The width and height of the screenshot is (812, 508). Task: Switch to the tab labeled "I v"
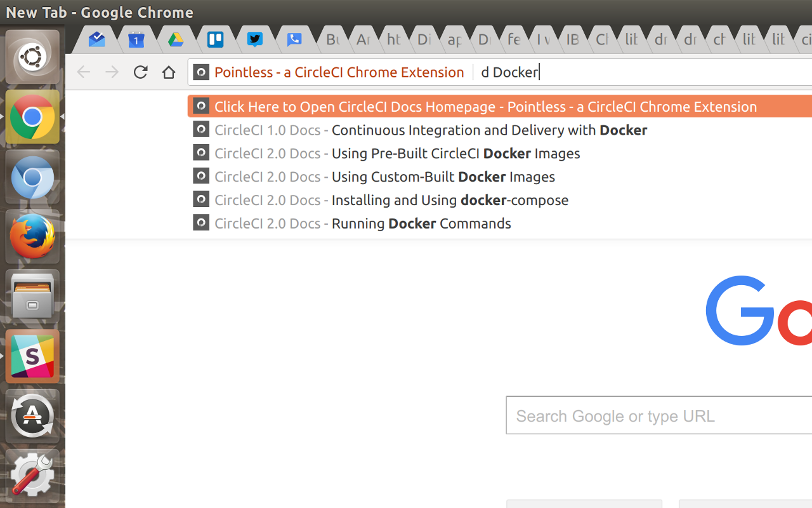544,40
